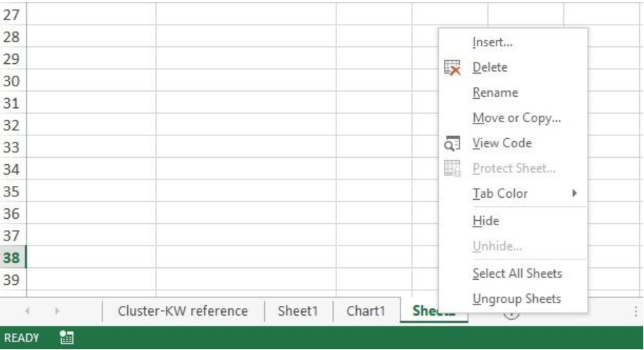Switch to the Sheet1 tab
This screenshot has width=644, height=350.
tap(298, 311)
